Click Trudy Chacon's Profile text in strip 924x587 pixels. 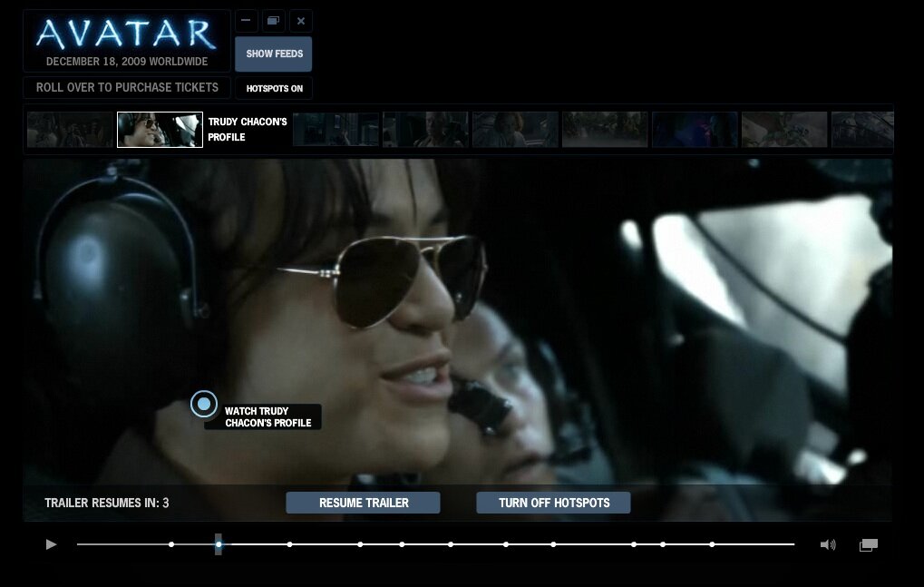pos(248,129)
